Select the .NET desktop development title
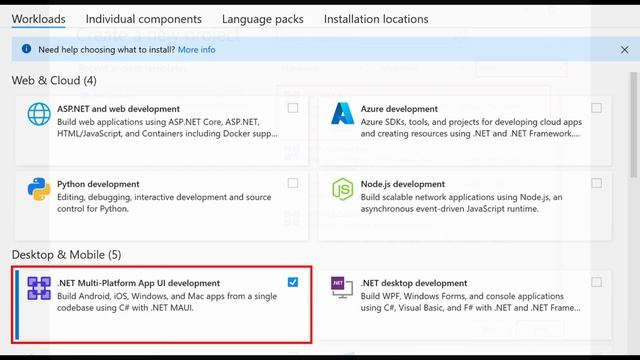This screenshot has width=640, height=360. [x=414, y=283]
